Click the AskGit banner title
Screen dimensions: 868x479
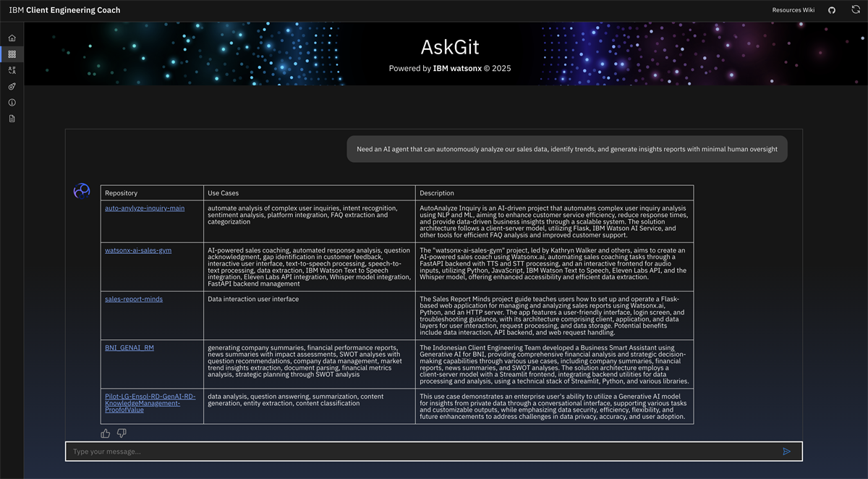[450, 47]
